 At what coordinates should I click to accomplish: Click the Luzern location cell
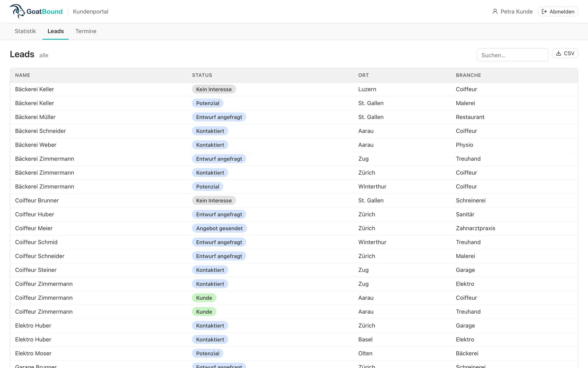click(x=367, y=89)
